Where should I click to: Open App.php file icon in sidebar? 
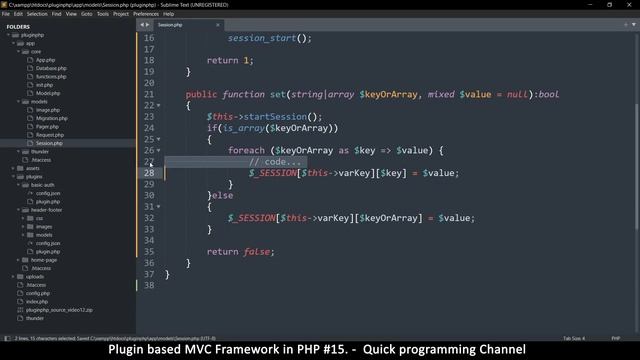tap(30, 60)
